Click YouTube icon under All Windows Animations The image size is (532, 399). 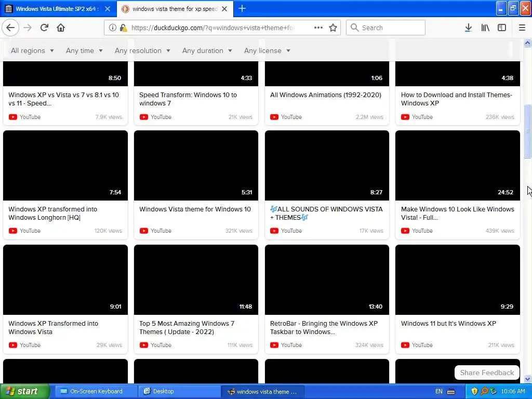[x=274, y=117]
